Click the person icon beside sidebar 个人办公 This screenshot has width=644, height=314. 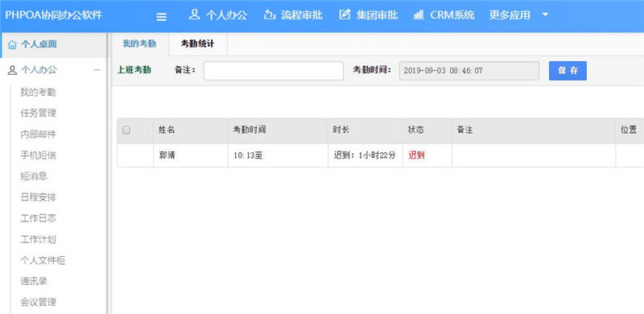pyautogui.click(x=13, y=70)
